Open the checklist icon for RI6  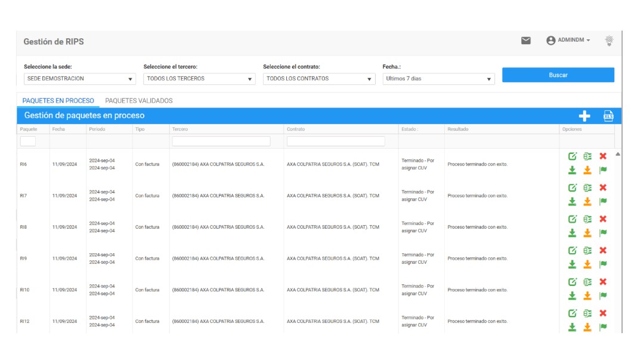coord(587,156)
